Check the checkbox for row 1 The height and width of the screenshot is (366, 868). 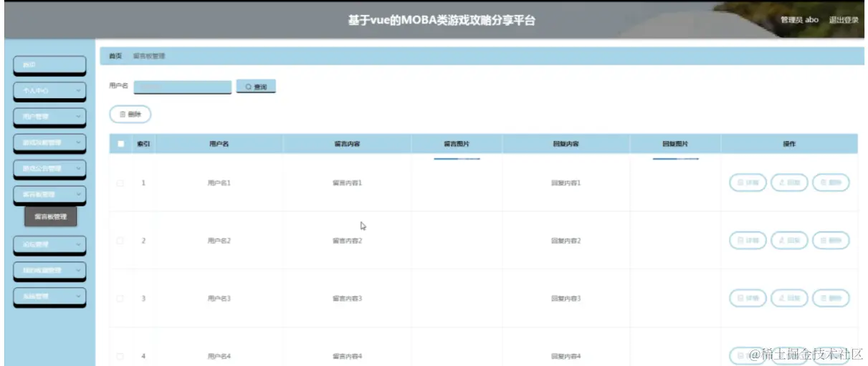(x=120, y=183)
